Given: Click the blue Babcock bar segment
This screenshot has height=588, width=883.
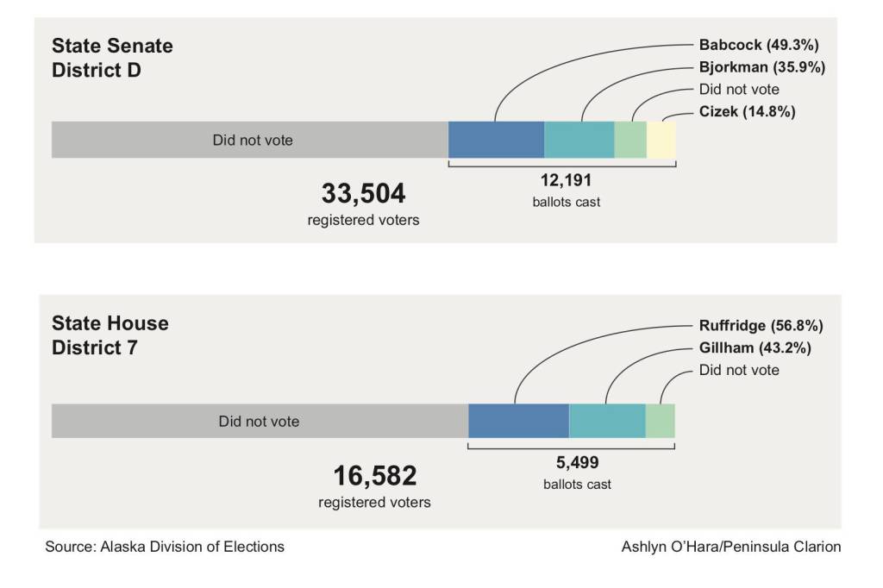Looking at the screenshot, I should click(496, 140).
